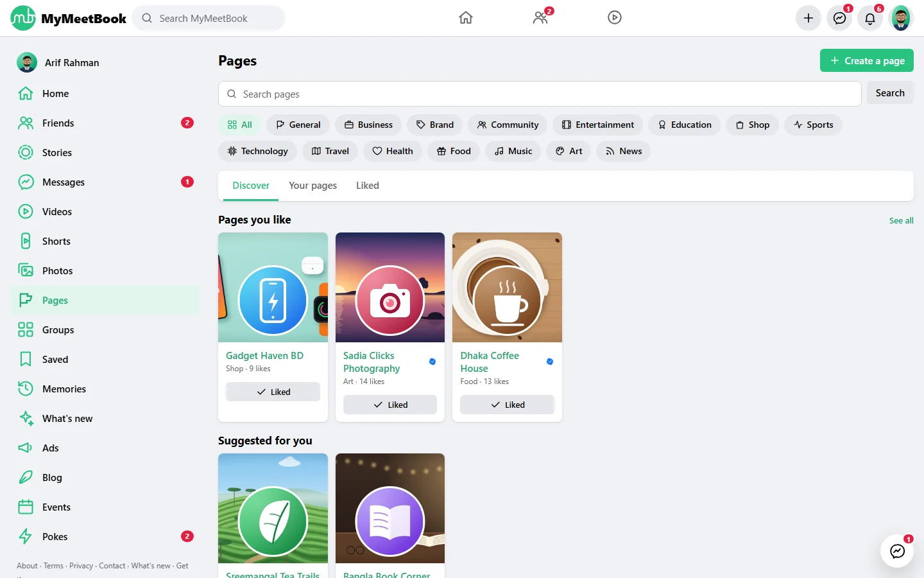This screenshot has height=578, width=924.
Task: Click the Search button for pages
Action: 890,93
